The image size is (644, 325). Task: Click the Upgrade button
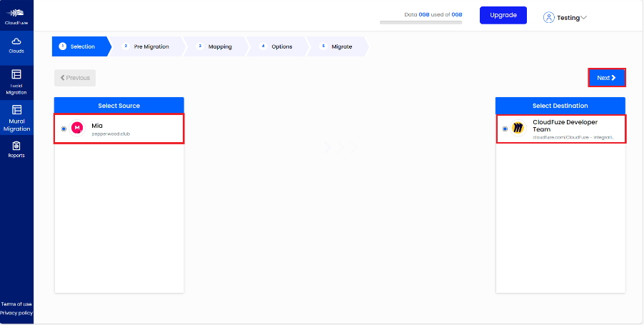pyautogui.click(x=503, y=15)
